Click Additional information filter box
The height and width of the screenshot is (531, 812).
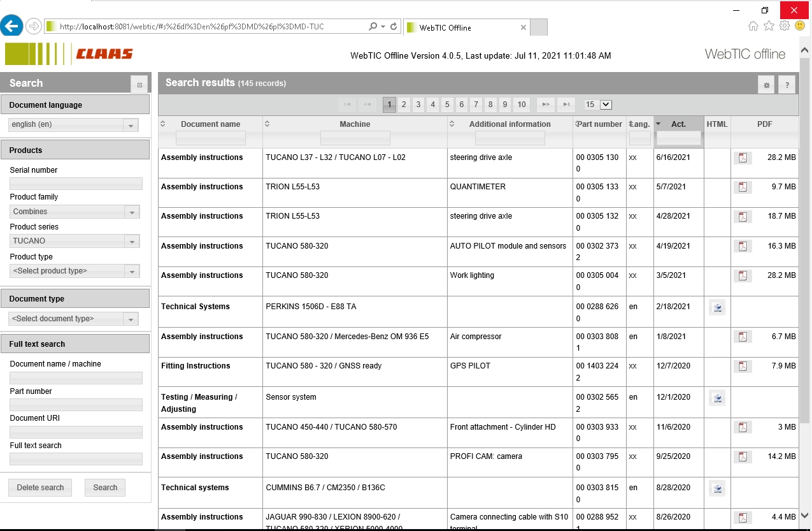click(x=510, y=138)
